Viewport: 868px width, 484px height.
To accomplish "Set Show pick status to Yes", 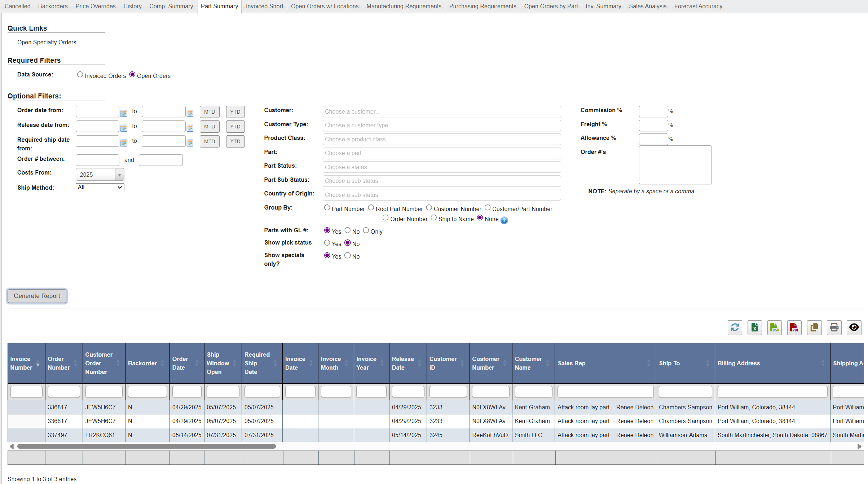I will 327,242.
